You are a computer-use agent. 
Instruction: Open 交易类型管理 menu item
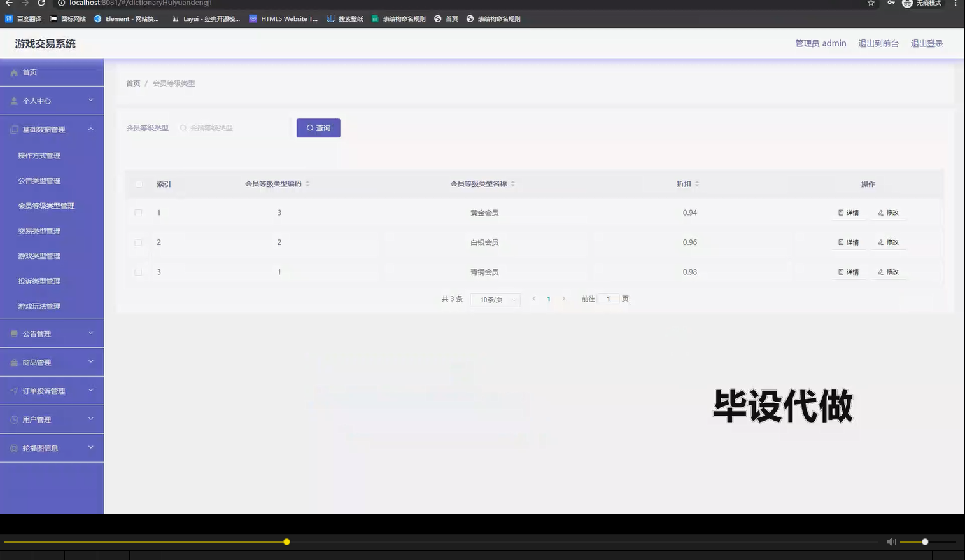pos(52,231)
